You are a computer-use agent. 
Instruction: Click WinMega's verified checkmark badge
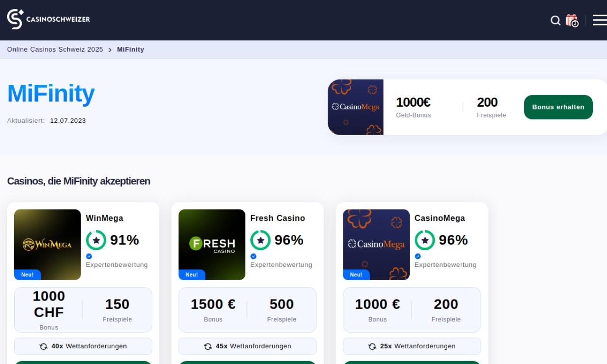point(89,256)
